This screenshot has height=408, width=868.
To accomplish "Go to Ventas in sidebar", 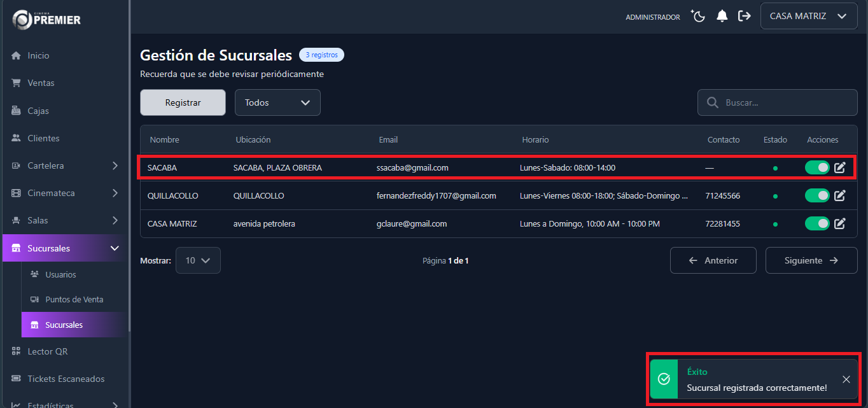I will [41, 83].
